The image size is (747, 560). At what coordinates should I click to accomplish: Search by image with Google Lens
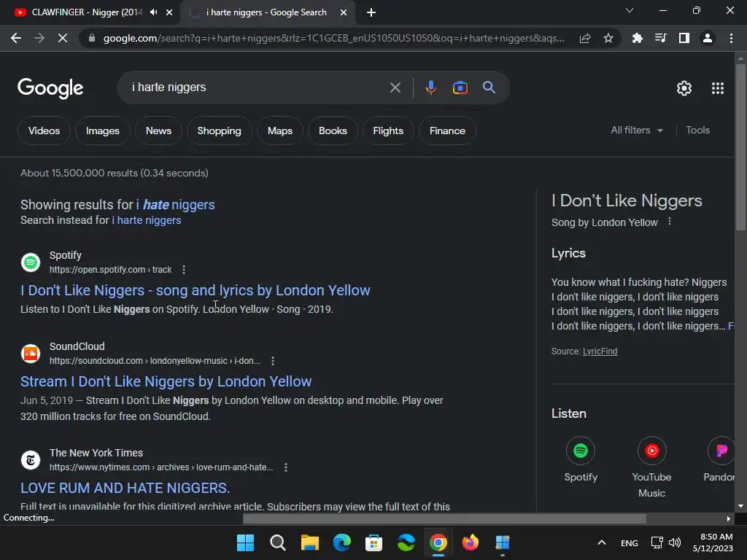tap(460, 87)
